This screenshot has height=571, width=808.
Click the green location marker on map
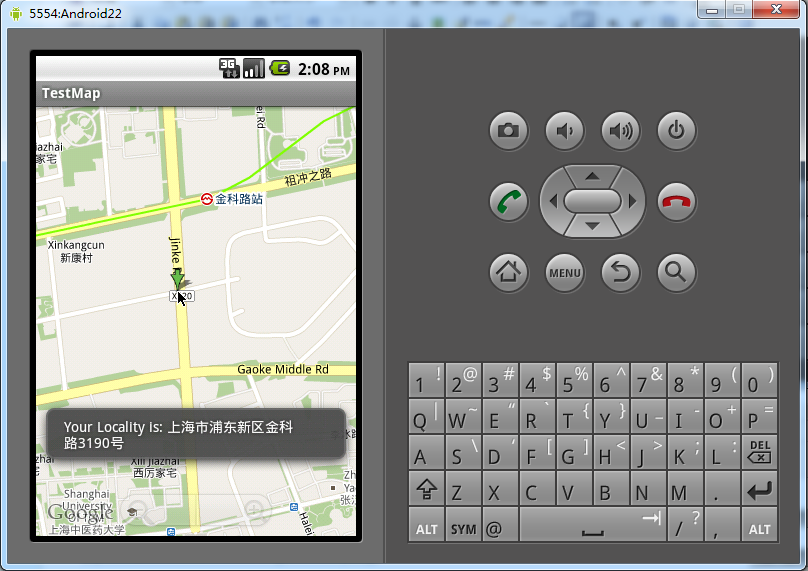tap(177, 279)
